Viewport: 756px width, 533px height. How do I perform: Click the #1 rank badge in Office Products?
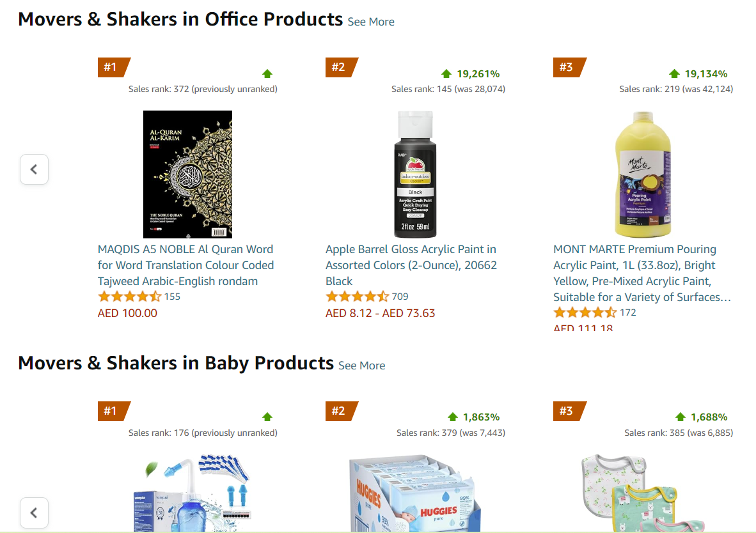click(112, 67)
